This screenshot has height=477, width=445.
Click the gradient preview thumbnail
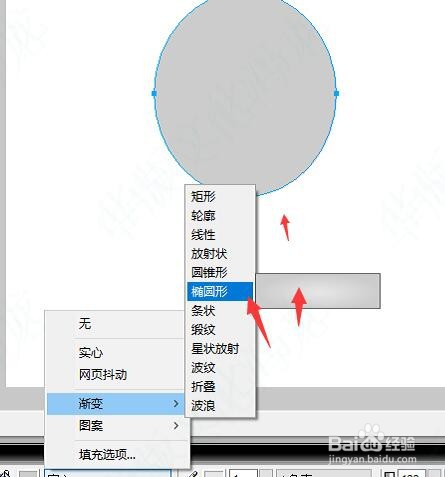pos(318,291)
